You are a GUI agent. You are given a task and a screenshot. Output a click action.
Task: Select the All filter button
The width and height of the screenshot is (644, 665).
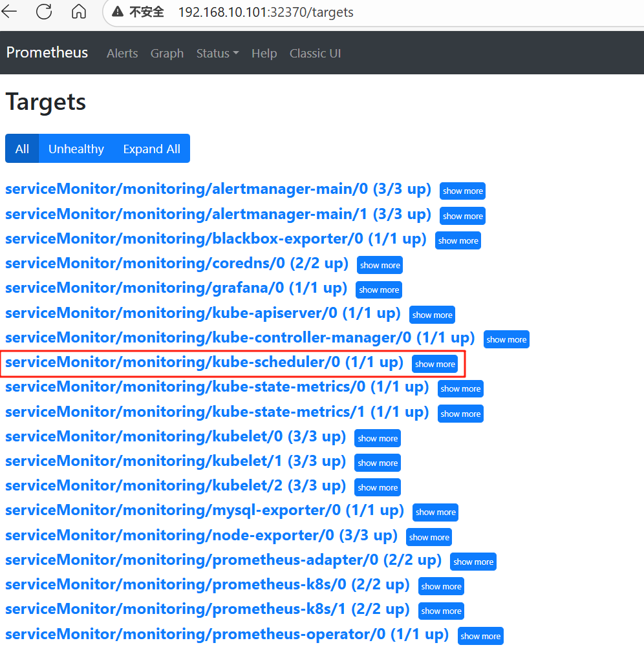(22, 149)
